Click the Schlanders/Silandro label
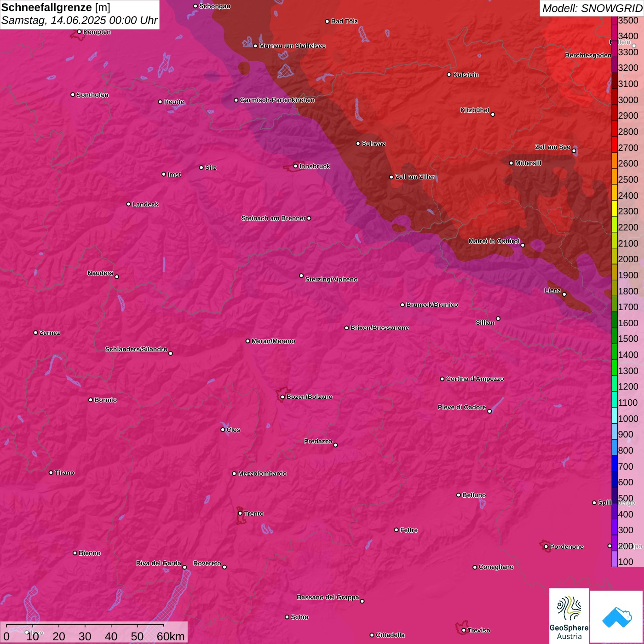 pyautogui.click(x=136, y=349)
